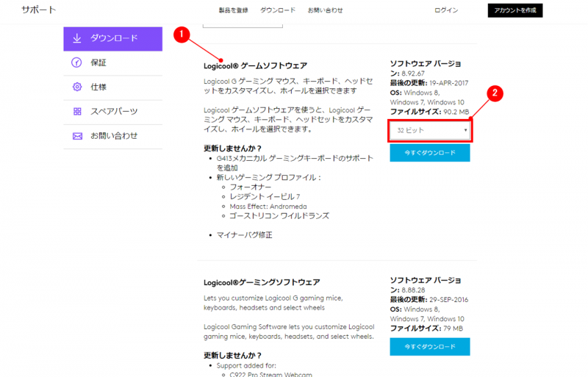Open the 32 ビット dropdown

point(430,131)
